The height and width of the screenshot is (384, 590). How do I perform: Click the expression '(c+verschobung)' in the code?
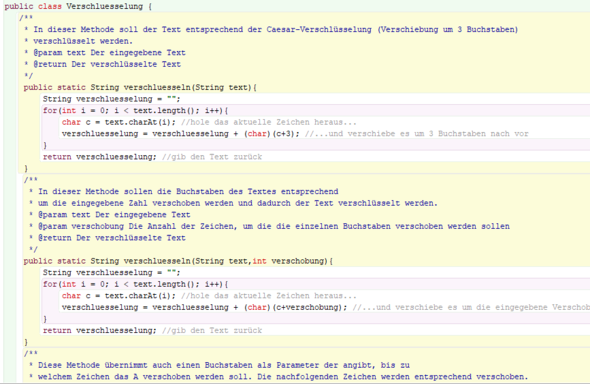pyautogui.click(x=307, y=307)
